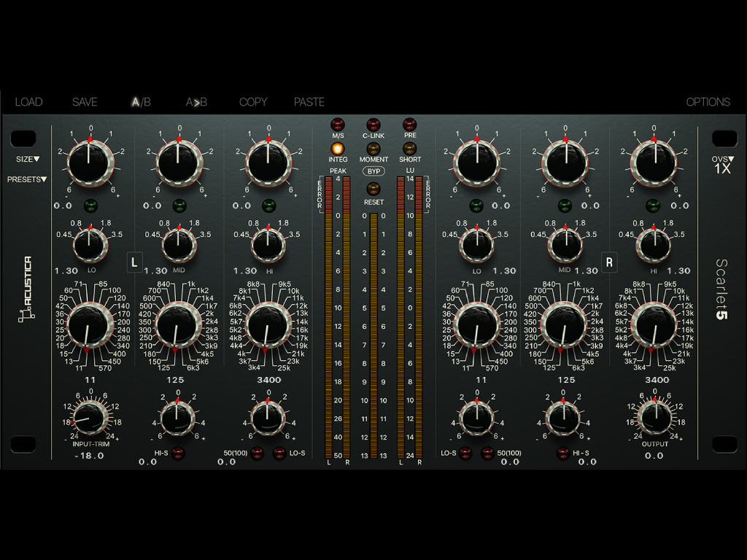
Task: Toggle the left HI band green LED
Action: pos(268,206)
